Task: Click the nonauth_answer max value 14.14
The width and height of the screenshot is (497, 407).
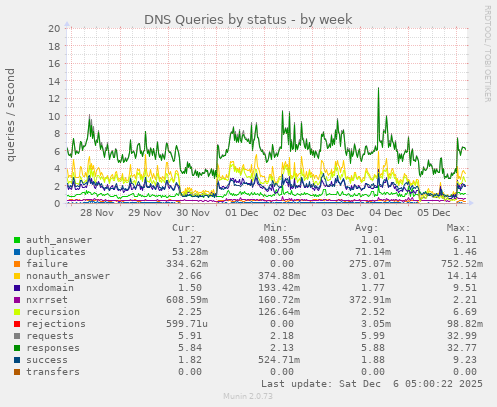Action: click(x=462, y=276)
